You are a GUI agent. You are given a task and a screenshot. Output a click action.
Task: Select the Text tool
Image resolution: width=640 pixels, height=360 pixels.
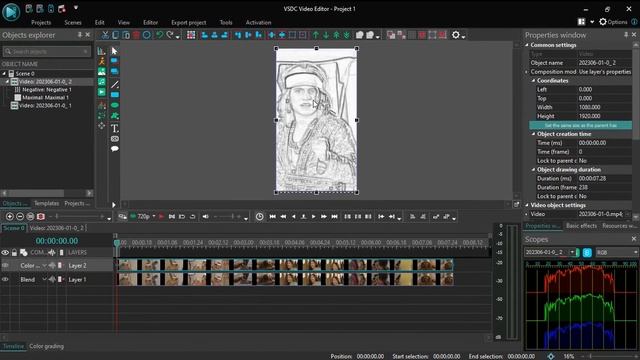coord(115,128)
